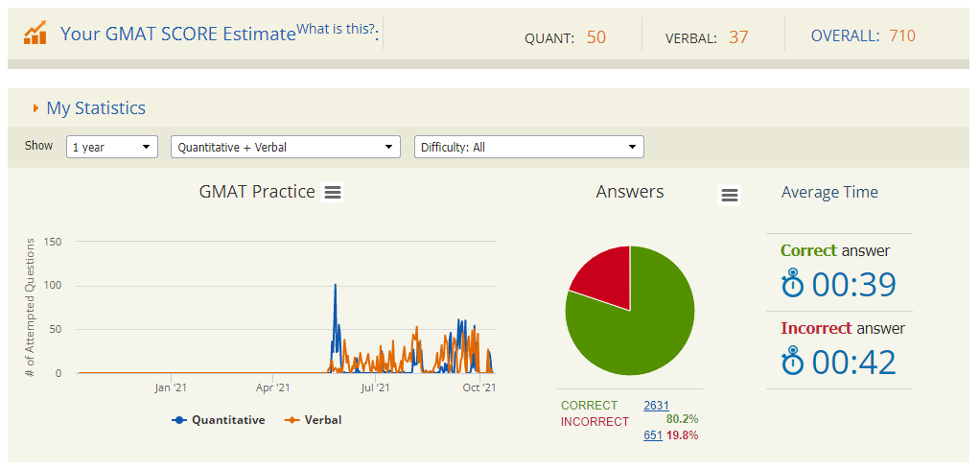Image resolution: width=980 pixels, height=469 pixels.
Task: Click the My Statistics heading
Action: pyautogui.click(x=96, y=108)
